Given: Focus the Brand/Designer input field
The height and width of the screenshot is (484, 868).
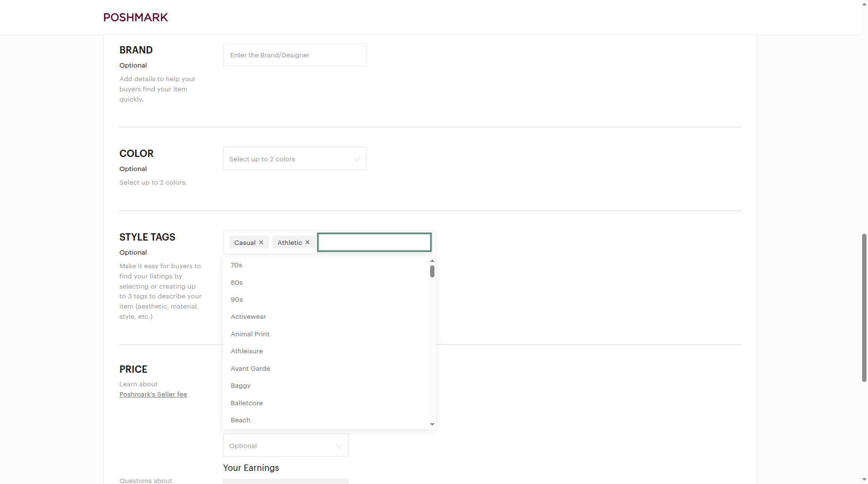Looking at the screenshot, I should [295, 55].
